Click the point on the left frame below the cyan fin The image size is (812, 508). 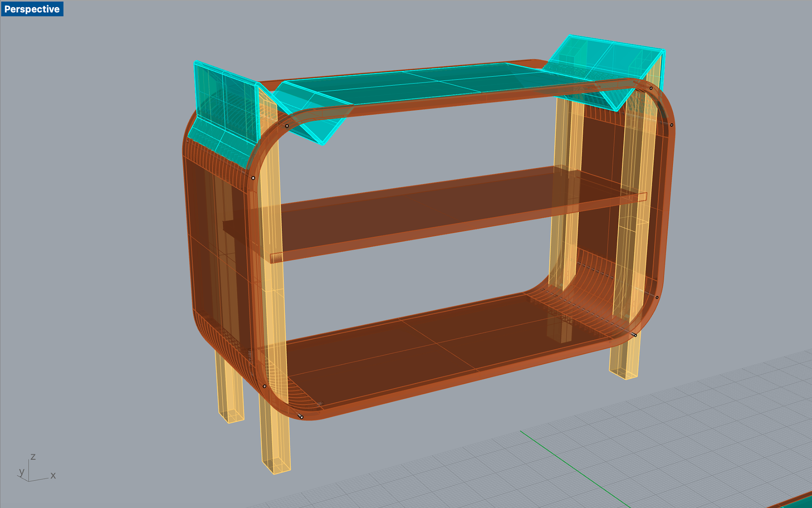[x=253, y=178]
